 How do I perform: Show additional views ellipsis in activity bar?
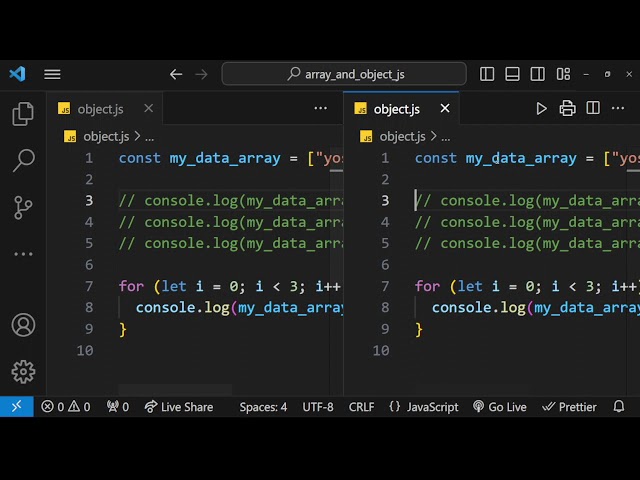[x=23, y=254]
